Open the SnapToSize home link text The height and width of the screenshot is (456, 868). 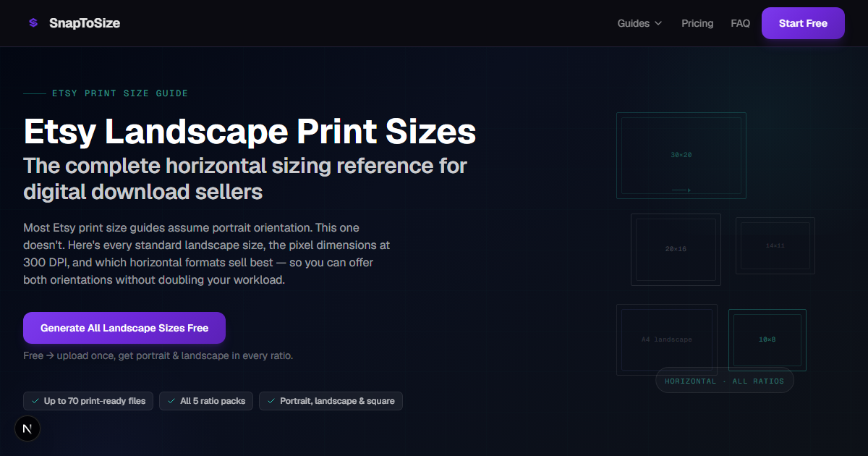85,23
